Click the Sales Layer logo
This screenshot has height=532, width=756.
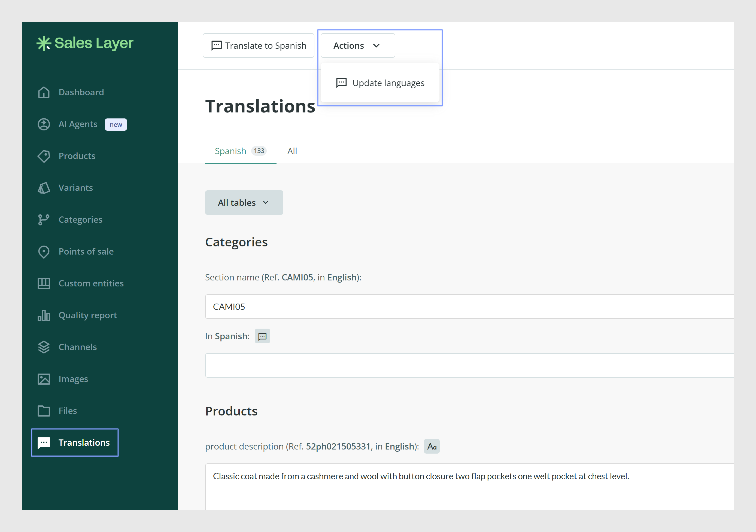[x=85, y=43]
